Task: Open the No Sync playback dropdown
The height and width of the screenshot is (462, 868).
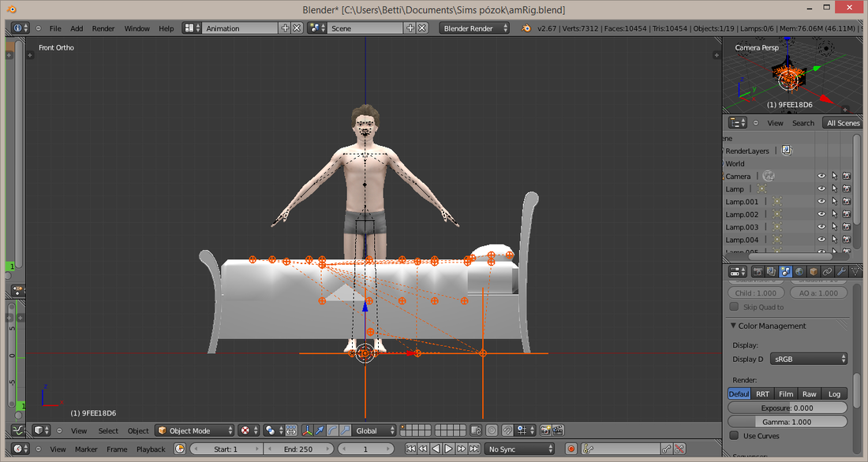Action: [520, 449]
